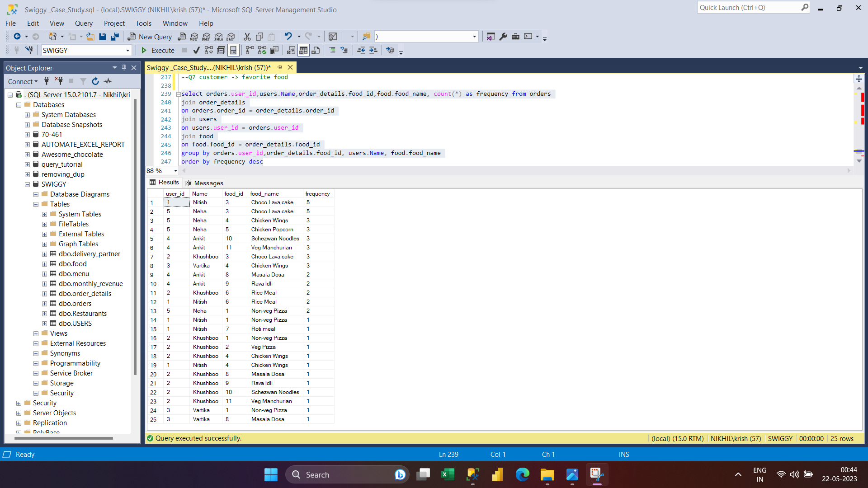Toggle Results to Grid mode

click(x=303, y=50)
